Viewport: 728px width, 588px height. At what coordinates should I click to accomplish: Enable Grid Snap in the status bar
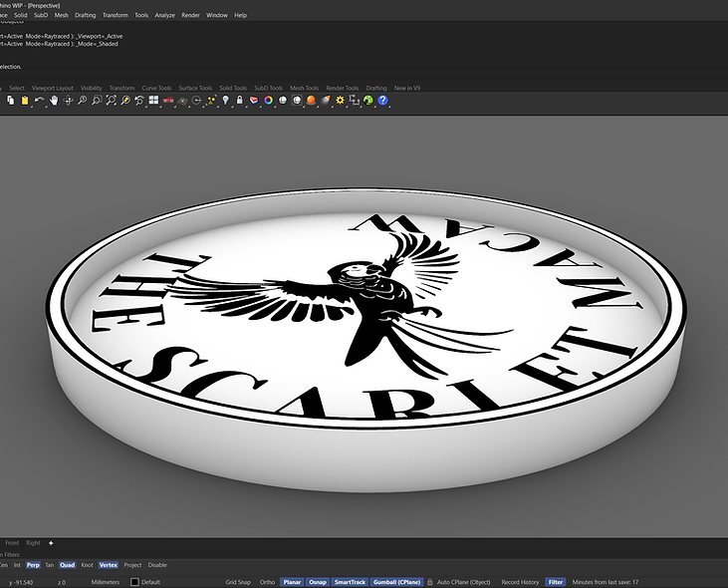[x=238, y=582]
